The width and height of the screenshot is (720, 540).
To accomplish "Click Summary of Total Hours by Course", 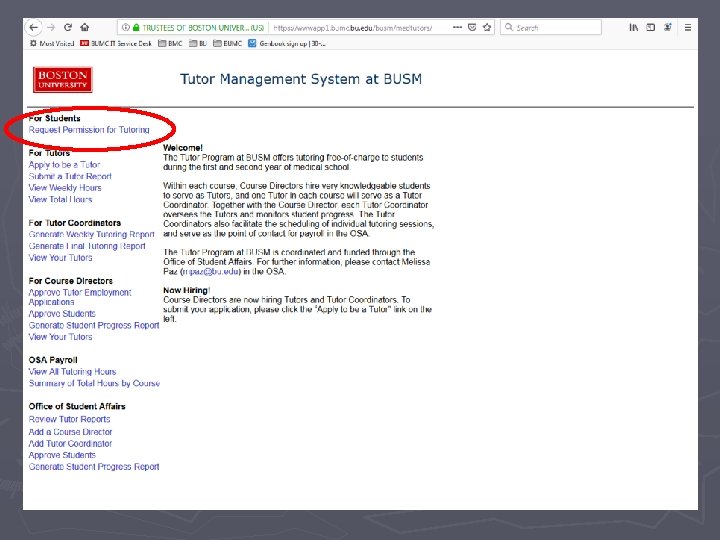I will [x=94, y=383].
